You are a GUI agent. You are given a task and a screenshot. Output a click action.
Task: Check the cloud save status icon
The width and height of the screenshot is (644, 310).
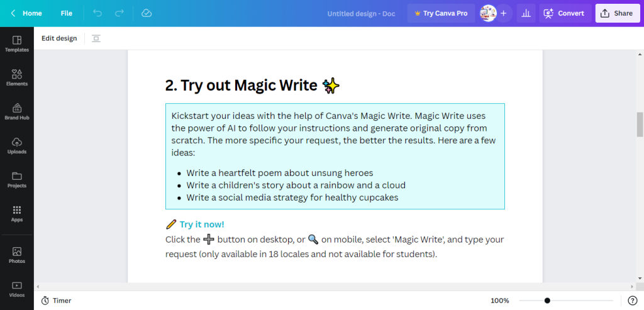[x=147, y=13]
